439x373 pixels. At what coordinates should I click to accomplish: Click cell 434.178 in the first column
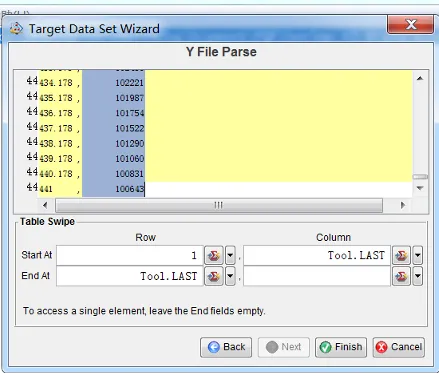[x=56, y=83]
